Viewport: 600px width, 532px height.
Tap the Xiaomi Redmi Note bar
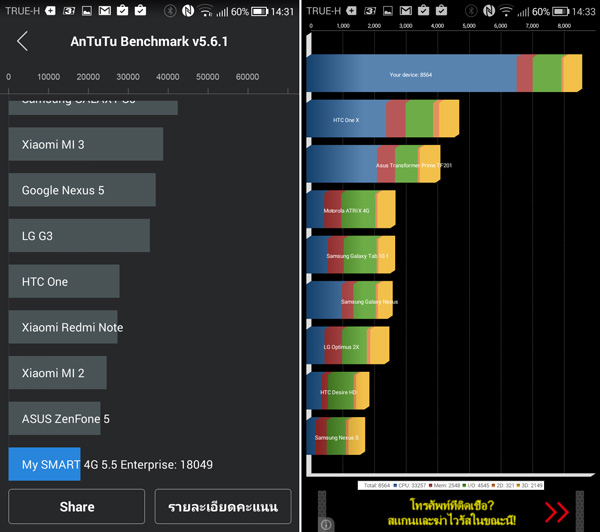[63, 327]
